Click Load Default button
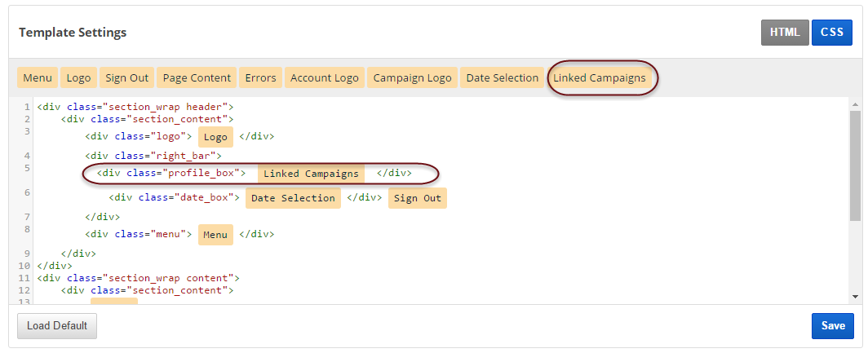Viewport: 868px width, 353px height. pyautogui.click(x=57, y=326)
